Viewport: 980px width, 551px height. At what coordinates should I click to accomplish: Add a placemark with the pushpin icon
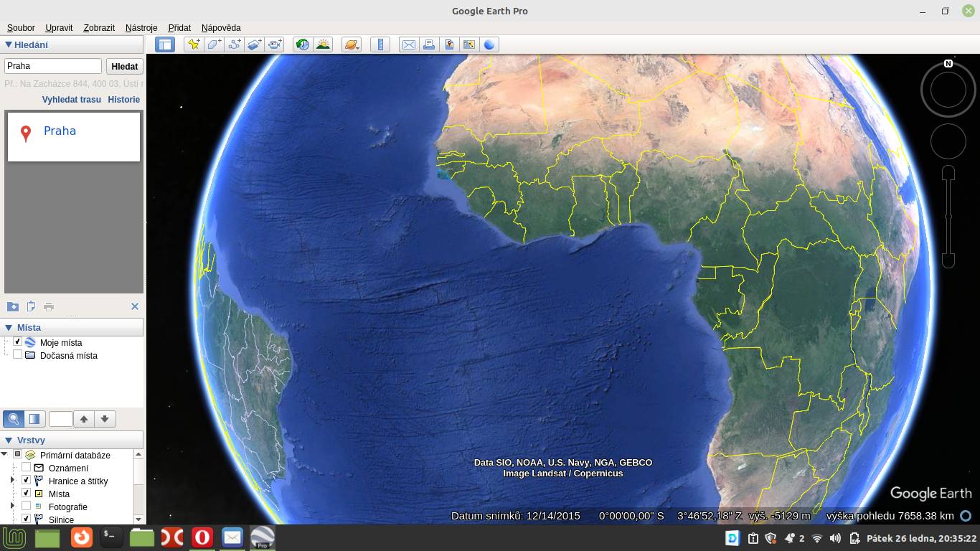tap(194, 44)
